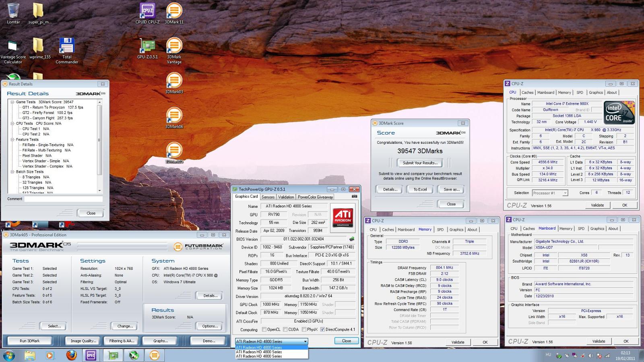The image size is (644, 362).
Task: Open the super_pi_m folder
Action: (40, 13)
